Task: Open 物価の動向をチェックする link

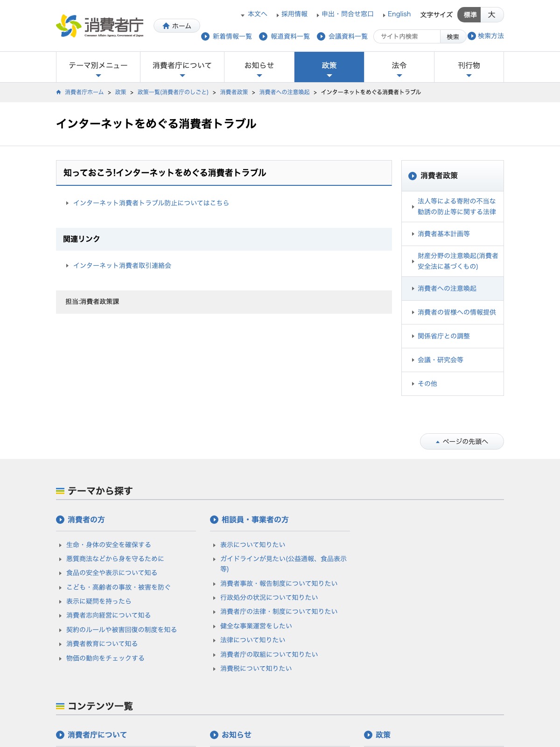Action: tap(105, 658)
